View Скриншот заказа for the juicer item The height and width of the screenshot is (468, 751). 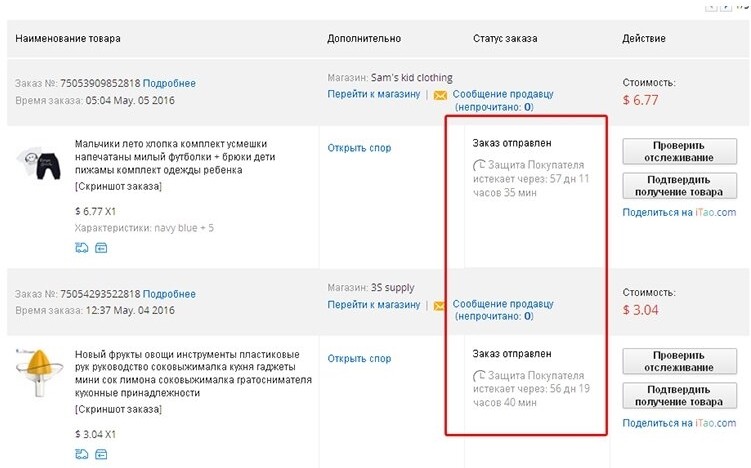pyautogui.click(x=118, y=410)
